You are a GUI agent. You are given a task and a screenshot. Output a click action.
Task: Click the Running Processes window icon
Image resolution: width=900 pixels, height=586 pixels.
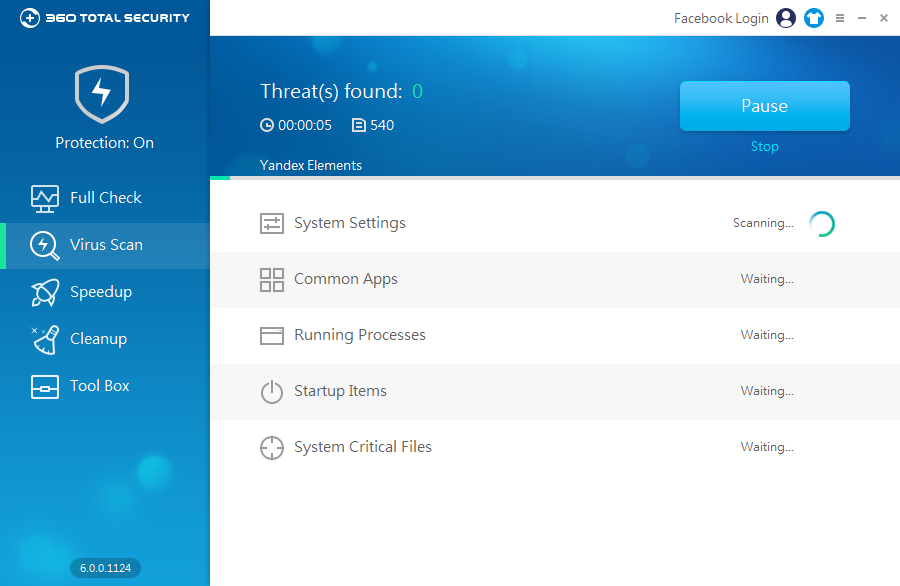[271, 336]
